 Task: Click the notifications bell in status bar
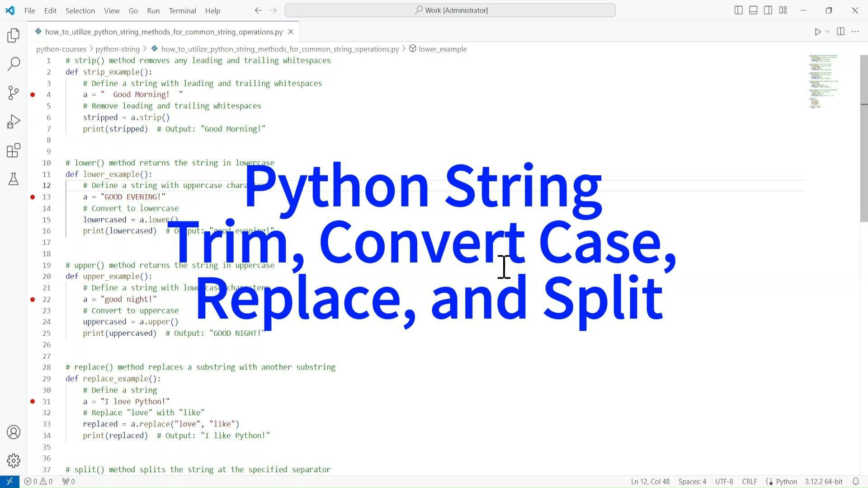(x=856, y=482)
